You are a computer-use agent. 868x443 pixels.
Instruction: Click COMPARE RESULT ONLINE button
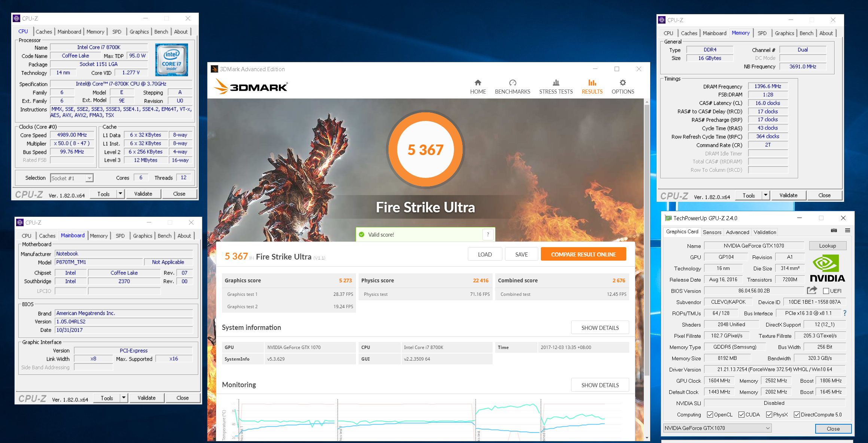[583, 254]
